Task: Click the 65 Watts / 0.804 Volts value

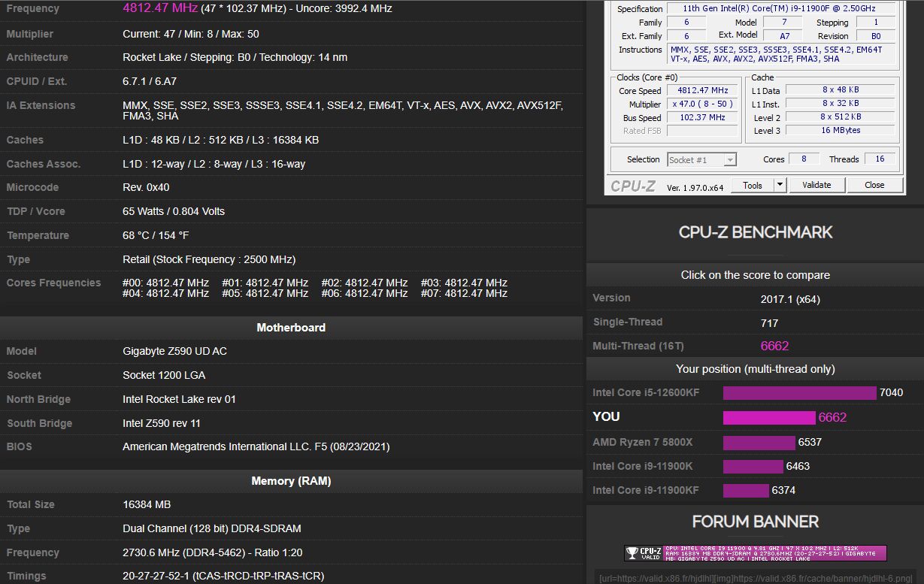Action: coord(174,211)
